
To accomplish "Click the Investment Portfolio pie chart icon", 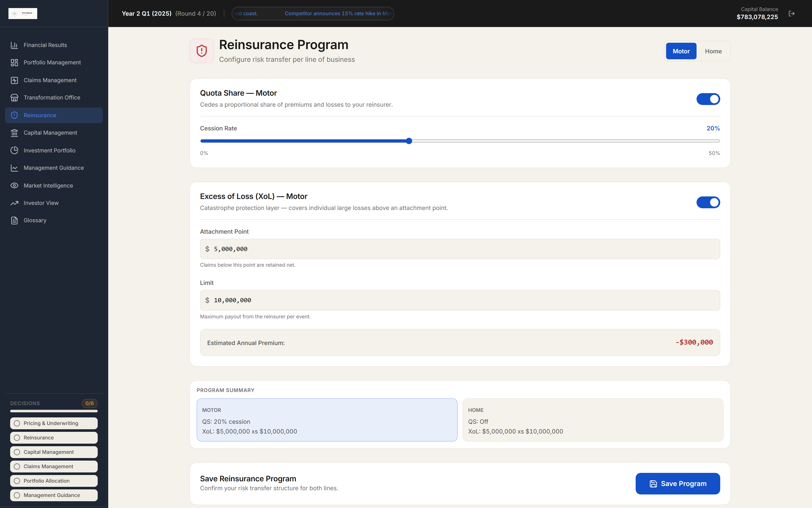I will 14,150.
